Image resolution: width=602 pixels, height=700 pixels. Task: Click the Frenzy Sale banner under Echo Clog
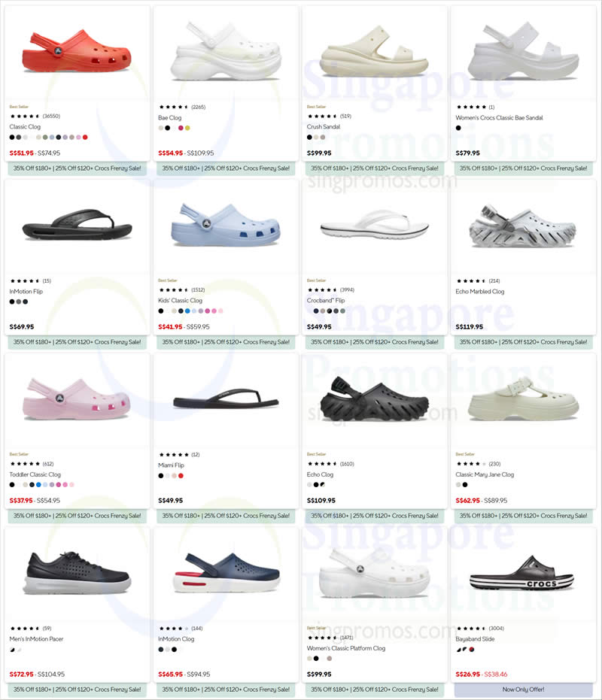click(375, 516)
